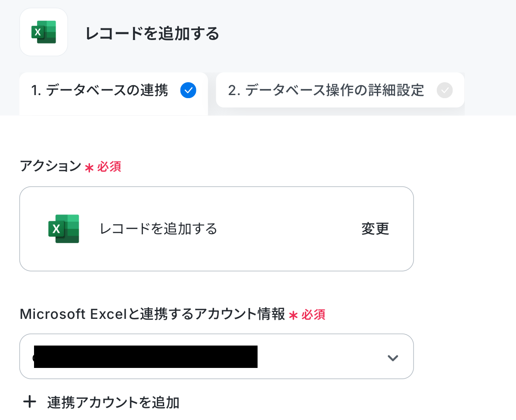Image resolution: width=516 pixels, height=420 pixels.
Task: Switch to the 1. データベースの連携 tab
Action: [x=114, y=93]
